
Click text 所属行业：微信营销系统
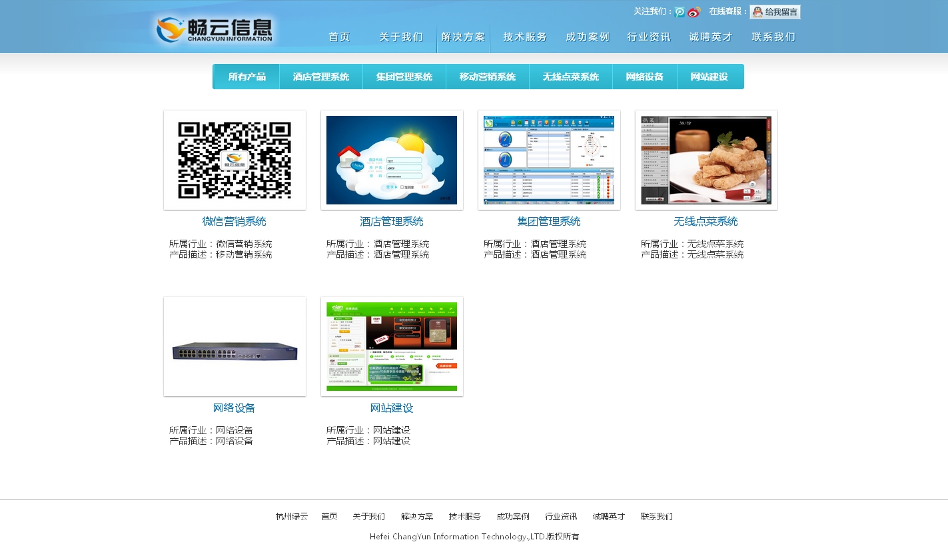click(x=221, y=244)
